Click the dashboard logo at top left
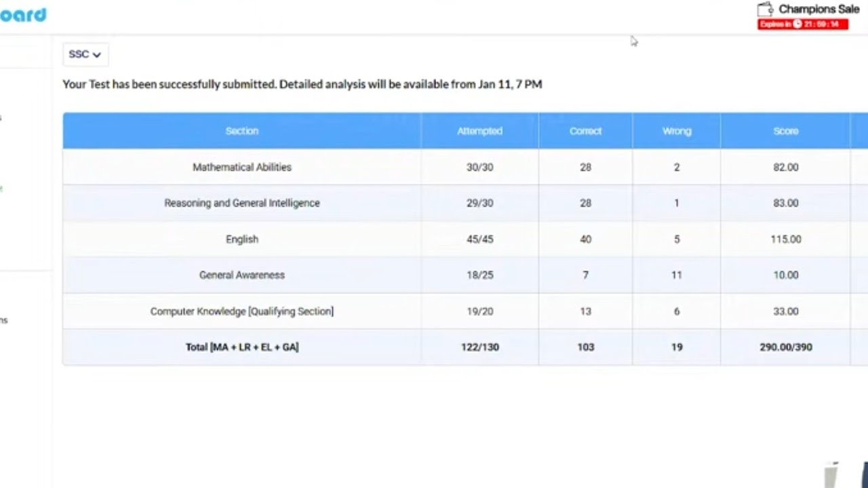868x488 pixels. 23,14
